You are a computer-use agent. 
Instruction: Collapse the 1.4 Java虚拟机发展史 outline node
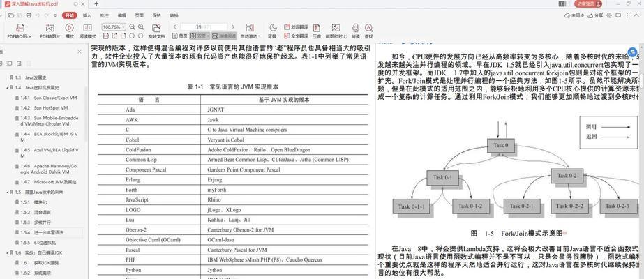[8, 88]
